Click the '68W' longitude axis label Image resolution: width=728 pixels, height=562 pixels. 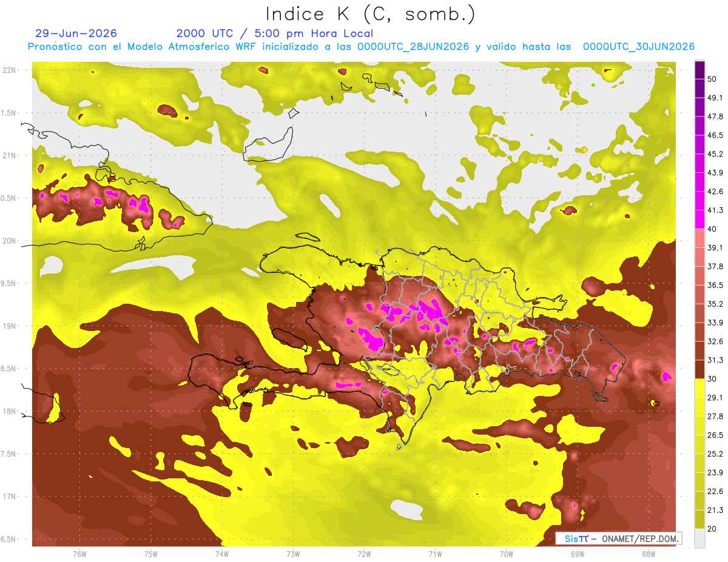tap(649, 554)
